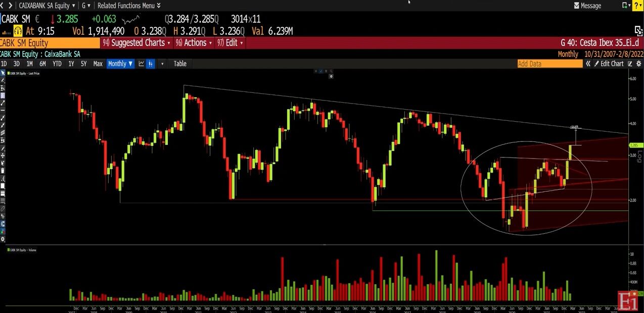The height and width of the screenshot is (313, 644).
Task: Select the pointer arrow drawing tool
Action: pyautogui.click(x=3, y=73)
